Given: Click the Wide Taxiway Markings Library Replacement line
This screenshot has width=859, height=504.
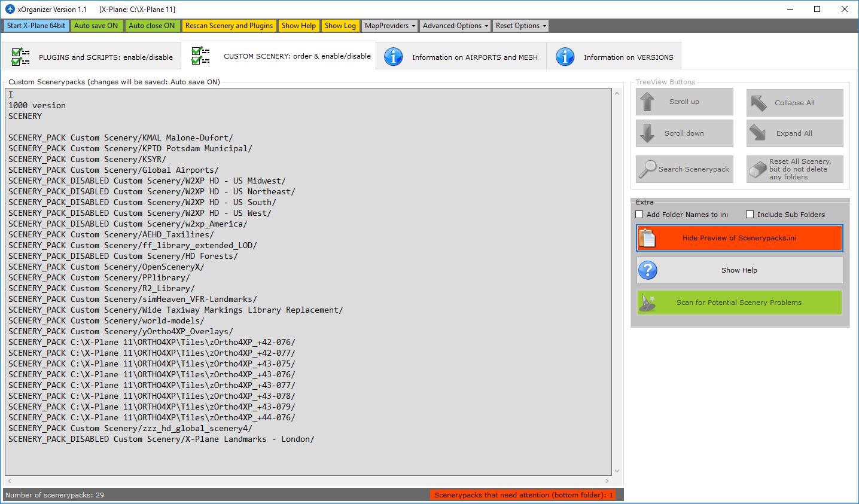Looking at the screenshot, I should pyautogui.click(x=176, y=310).
